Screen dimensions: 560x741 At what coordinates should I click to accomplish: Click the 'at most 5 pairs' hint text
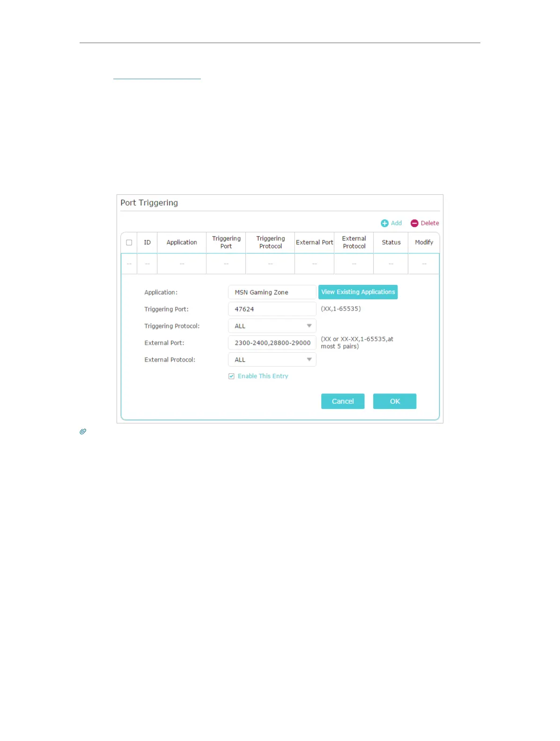pos(357,343)
